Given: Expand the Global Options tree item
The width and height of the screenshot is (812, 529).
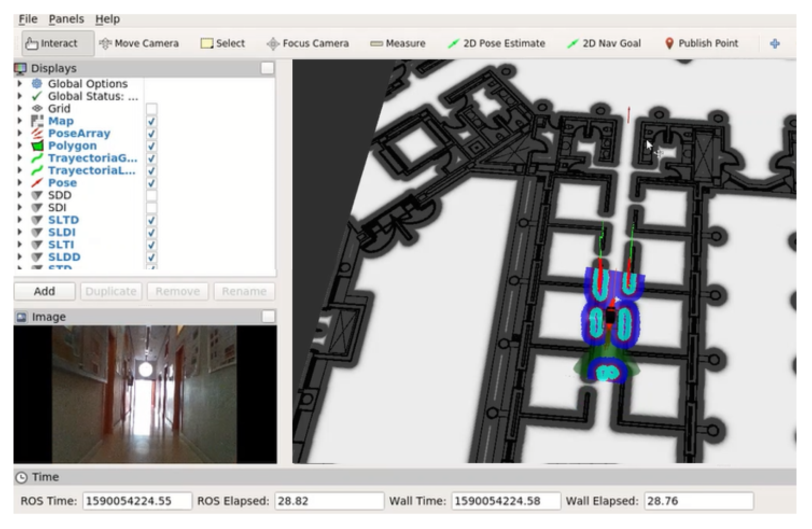Looking at the screenshot, I should [19, 84].
